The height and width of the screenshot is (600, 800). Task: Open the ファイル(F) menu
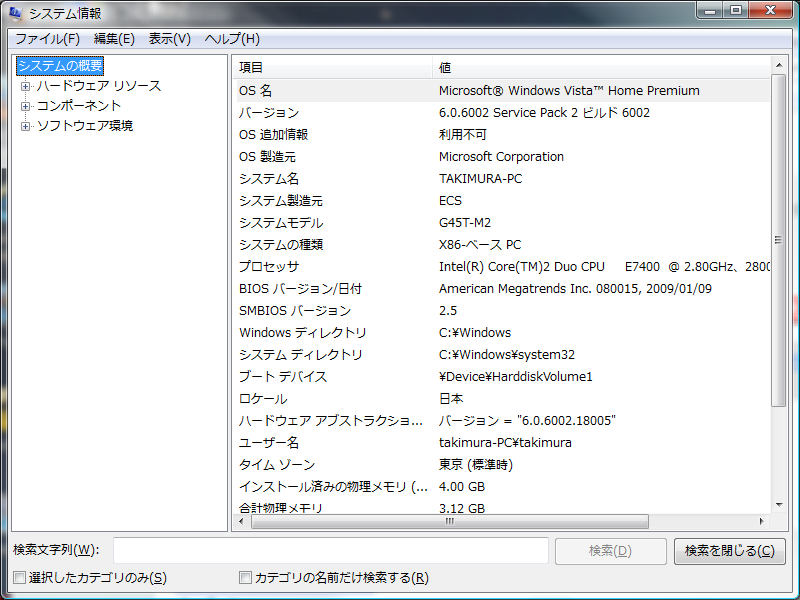(x=47, y=39)
